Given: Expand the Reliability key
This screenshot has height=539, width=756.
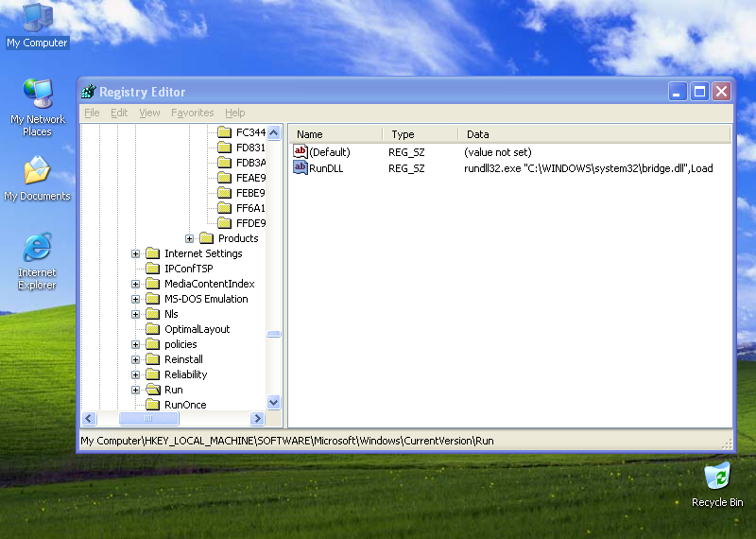Looking at the screenshot, I should point(135,374).
